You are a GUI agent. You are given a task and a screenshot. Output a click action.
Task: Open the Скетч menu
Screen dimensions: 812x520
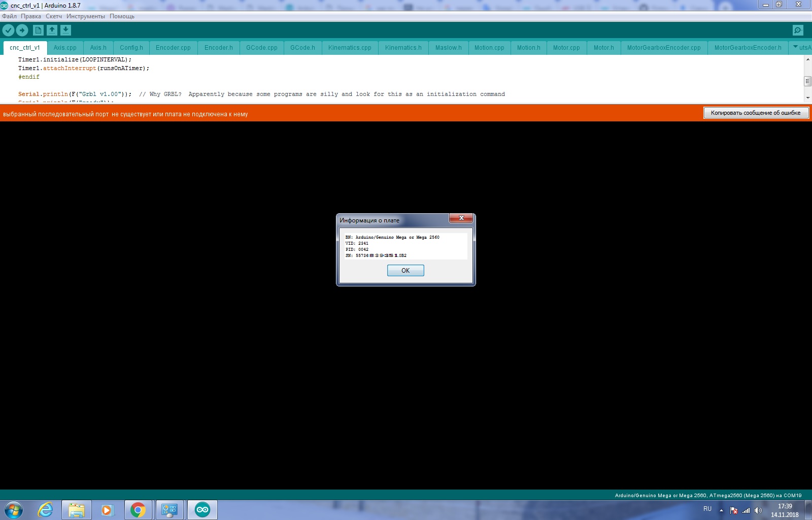pyautogui.click(x=54, y=16)
